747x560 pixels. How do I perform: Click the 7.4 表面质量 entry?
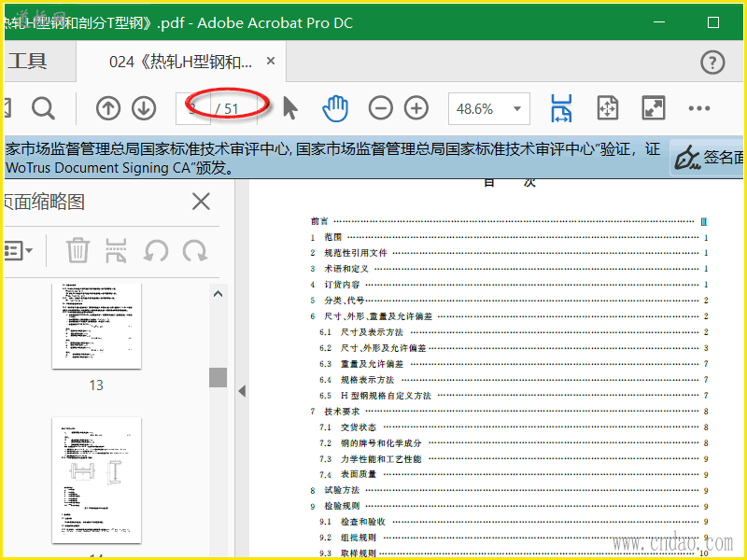click(x=514, y=475)
